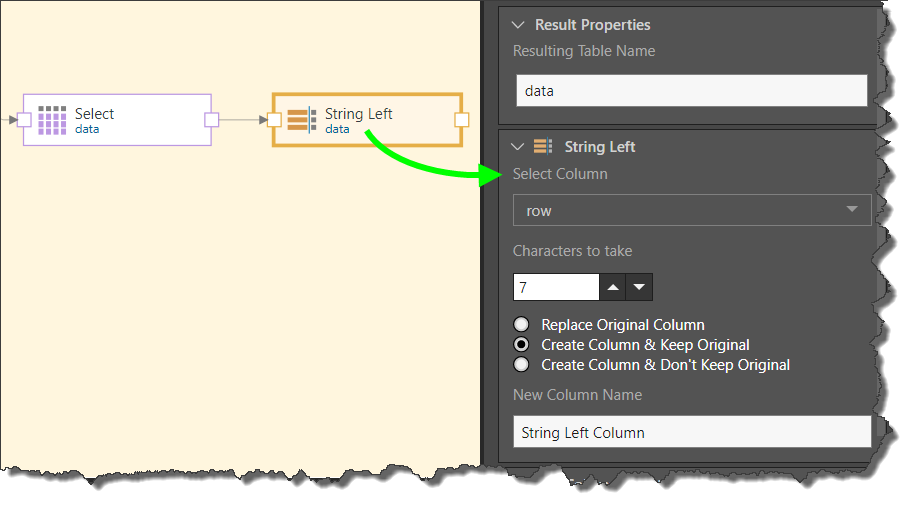Viewport: 916px width, 507px height.
Task: Select the Replace Original Column option
Action: point(521,325)
